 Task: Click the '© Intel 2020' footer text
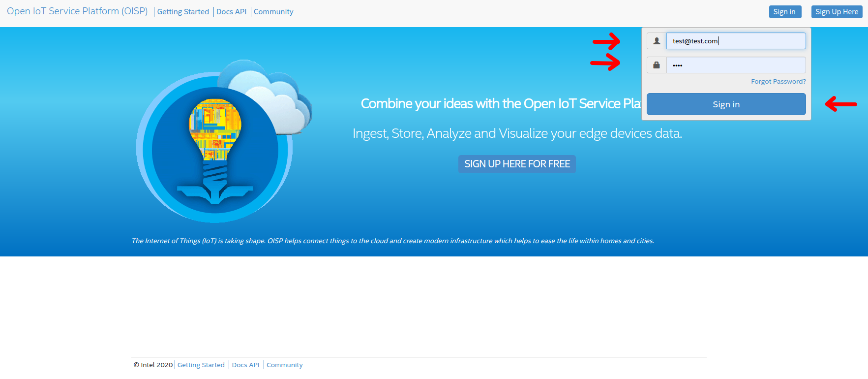click(x=153, y=365)
